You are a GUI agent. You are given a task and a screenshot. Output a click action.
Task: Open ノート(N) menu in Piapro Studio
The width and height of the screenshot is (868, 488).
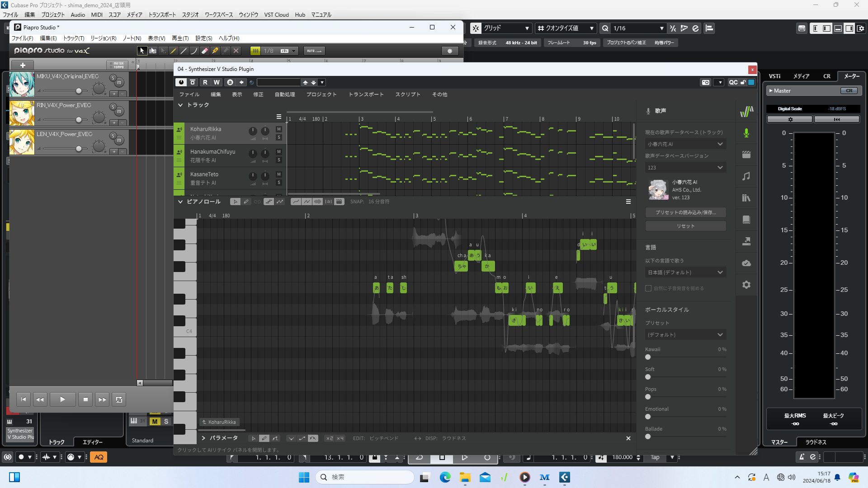(132, 38)
